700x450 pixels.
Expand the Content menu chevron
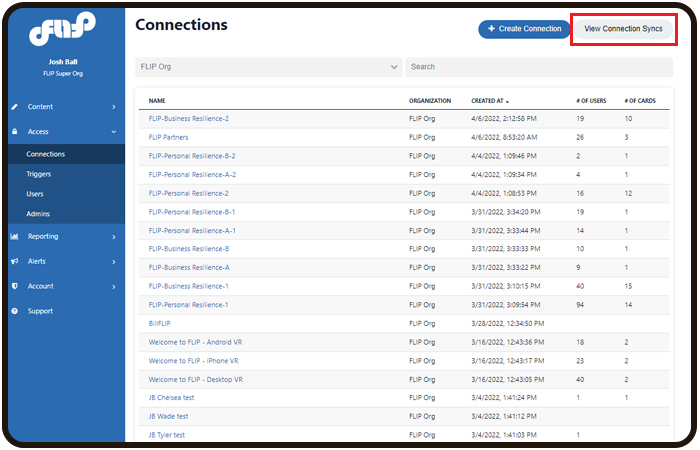[114, 107]
